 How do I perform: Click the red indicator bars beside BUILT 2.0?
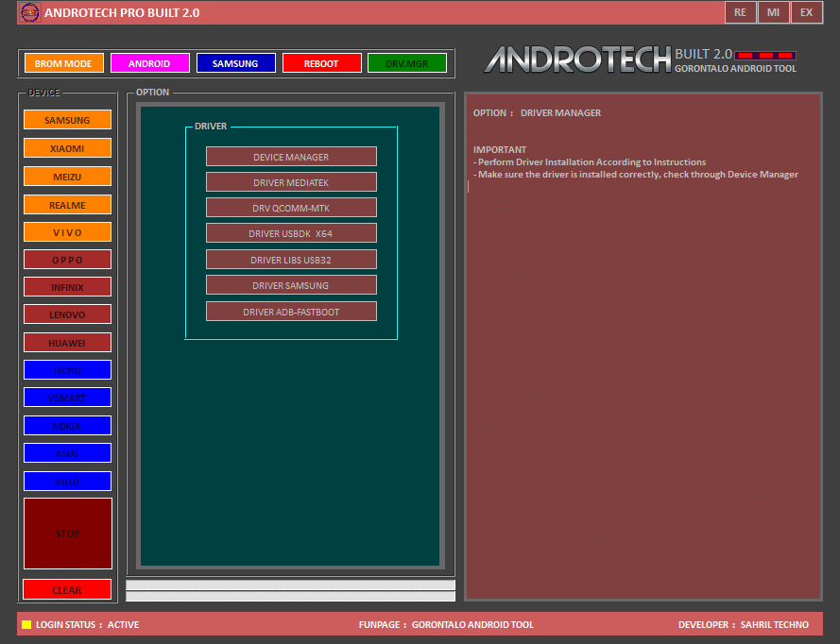coord(765,55)
